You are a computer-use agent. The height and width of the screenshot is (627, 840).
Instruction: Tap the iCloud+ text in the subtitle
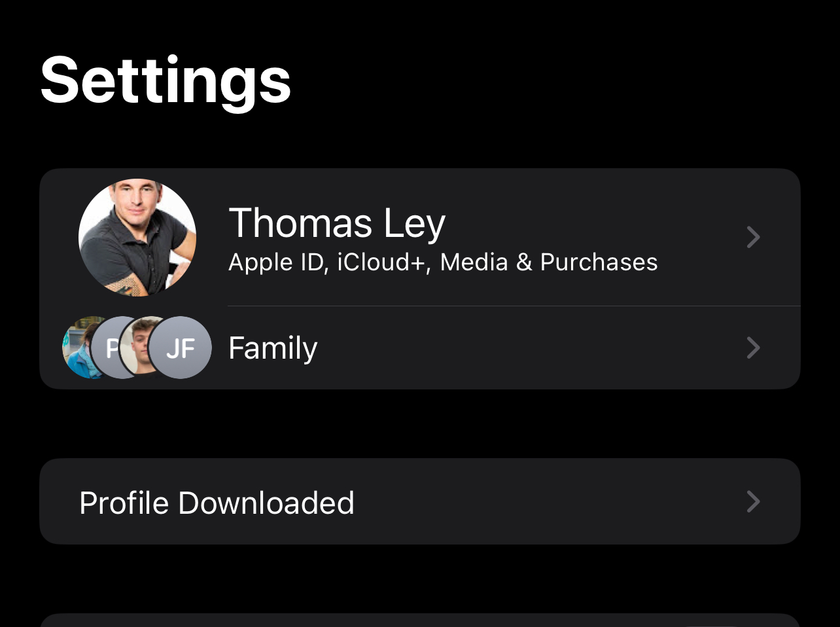point(383,262)
